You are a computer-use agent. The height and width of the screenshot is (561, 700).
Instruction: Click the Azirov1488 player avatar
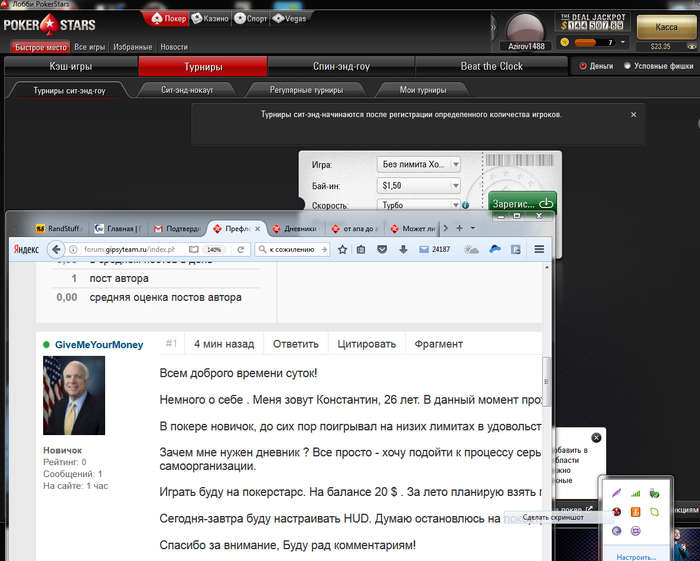[x=525, y=29]
